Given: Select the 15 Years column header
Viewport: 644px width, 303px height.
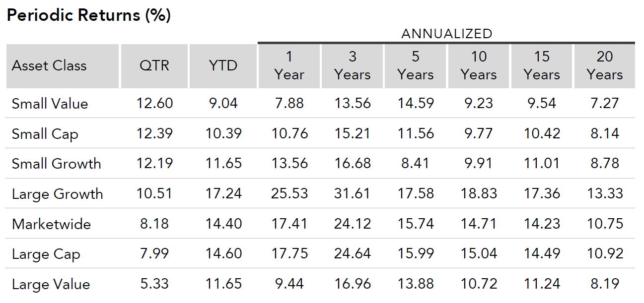Looking at the screenshot, I should click(541, 65).
